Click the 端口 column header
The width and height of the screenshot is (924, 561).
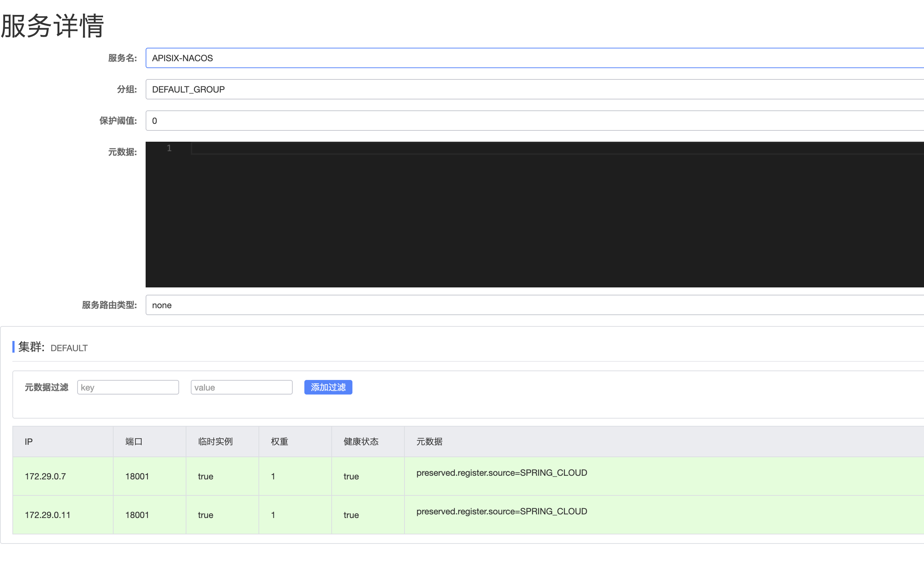pyautogui.click(x=134, y=442)
